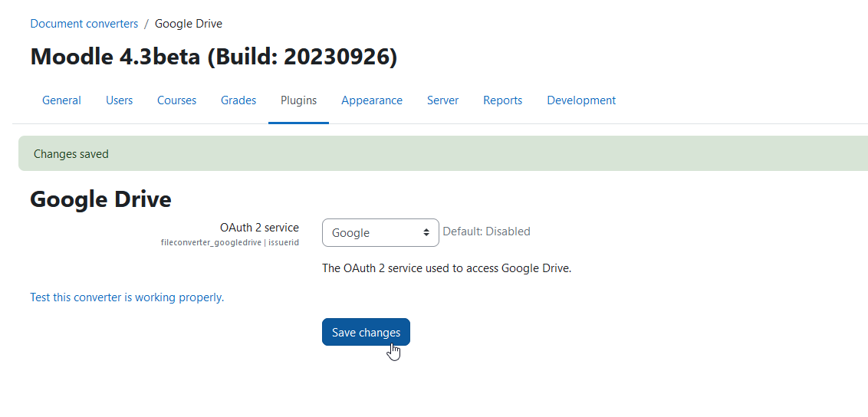This screenshot has height=417, width=868.
Task: Select the Plugins tab
Action: 298,100
